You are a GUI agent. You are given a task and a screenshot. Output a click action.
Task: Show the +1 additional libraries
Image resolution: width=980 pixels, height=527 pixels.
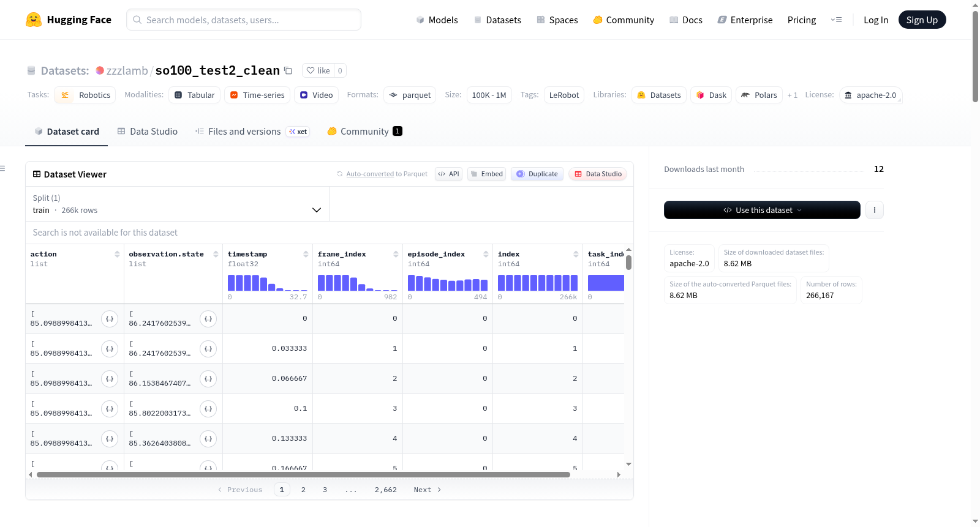click(x=793, y=95)
